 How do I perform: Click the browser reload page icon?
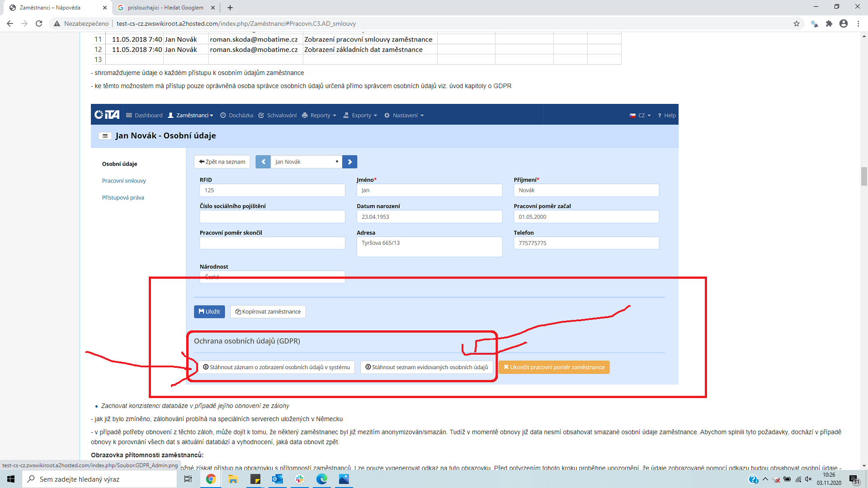(39, 23)
